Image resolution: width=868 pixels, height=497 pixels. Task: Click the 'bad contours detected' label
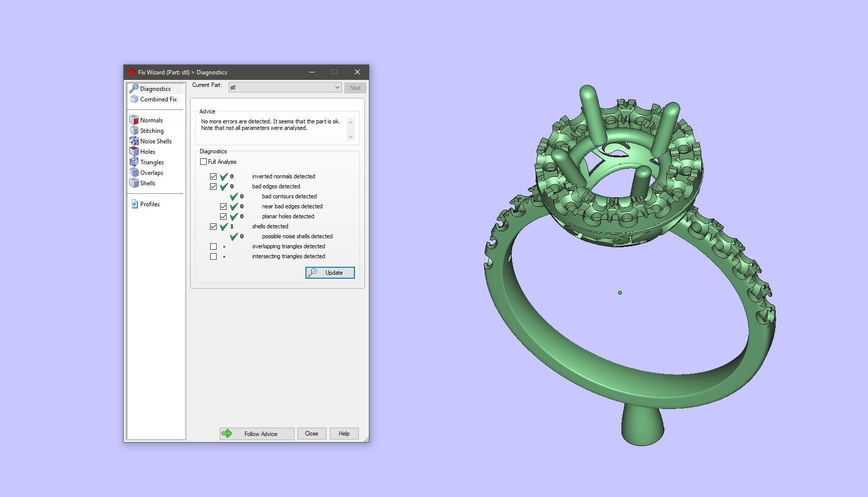coord(289,196)
